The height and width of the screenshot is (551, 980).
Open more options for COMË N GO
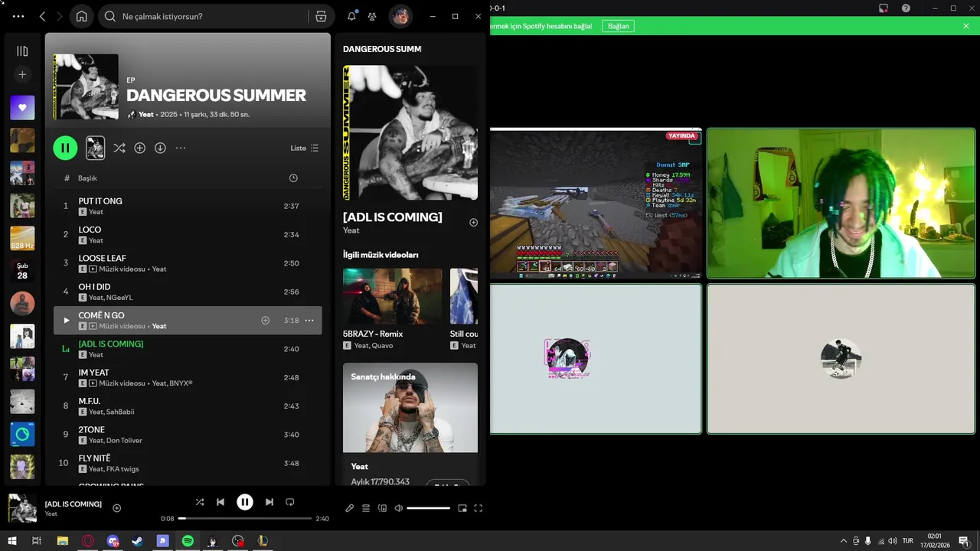coord(309,321)
